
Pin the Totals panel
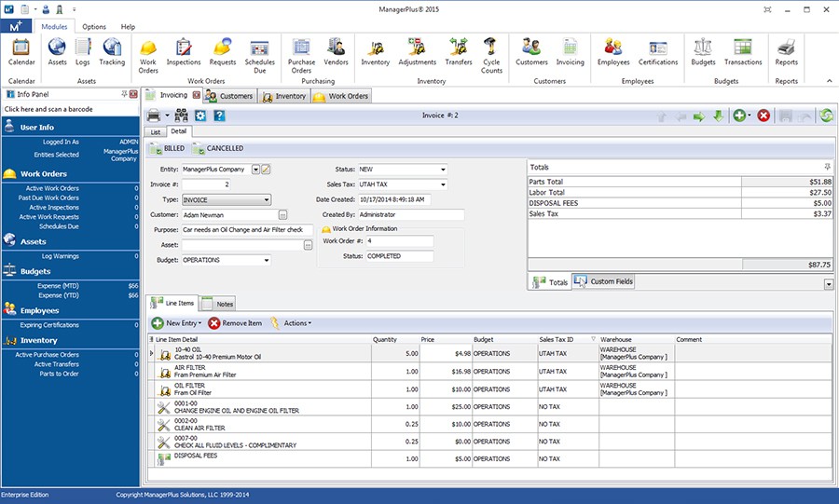827,166
